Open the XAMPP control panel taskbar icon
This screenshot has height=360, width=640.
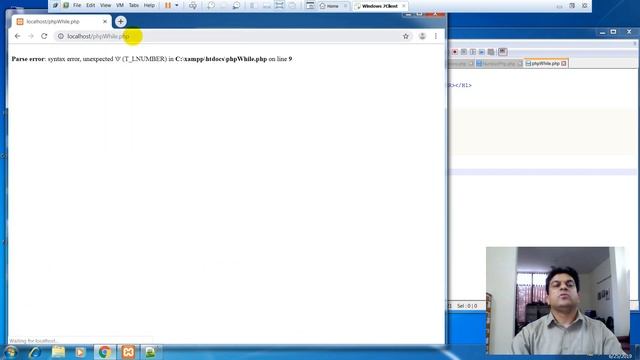(x=128, y=352)
